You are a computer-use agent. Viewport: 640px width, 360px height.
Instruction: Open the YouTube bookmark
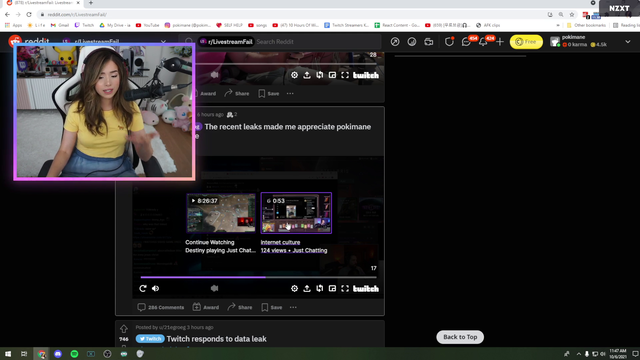coord(147,25)
